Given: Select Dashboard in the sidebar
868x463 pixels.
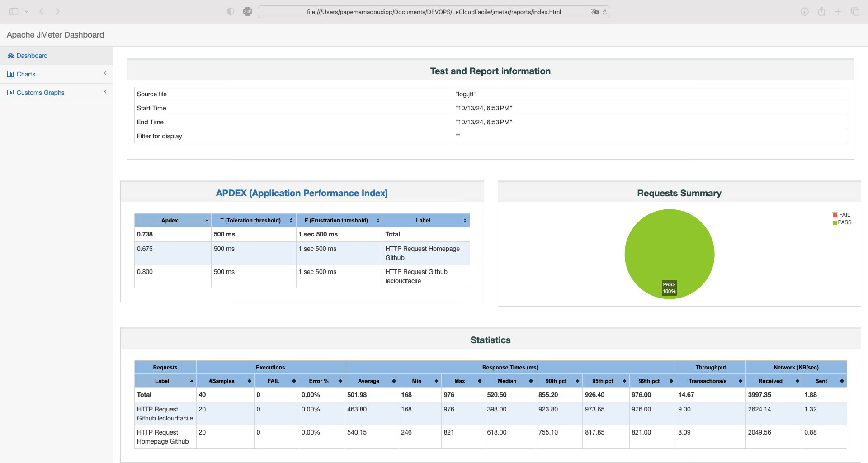Looking at the screenshot, I should click(32, 56).
